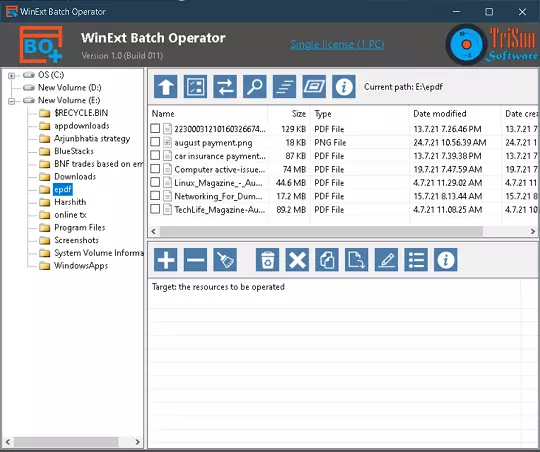This screenshot has height=452, width=540.
Task: Click the BO+ application logo
Action: pos(41,45)
